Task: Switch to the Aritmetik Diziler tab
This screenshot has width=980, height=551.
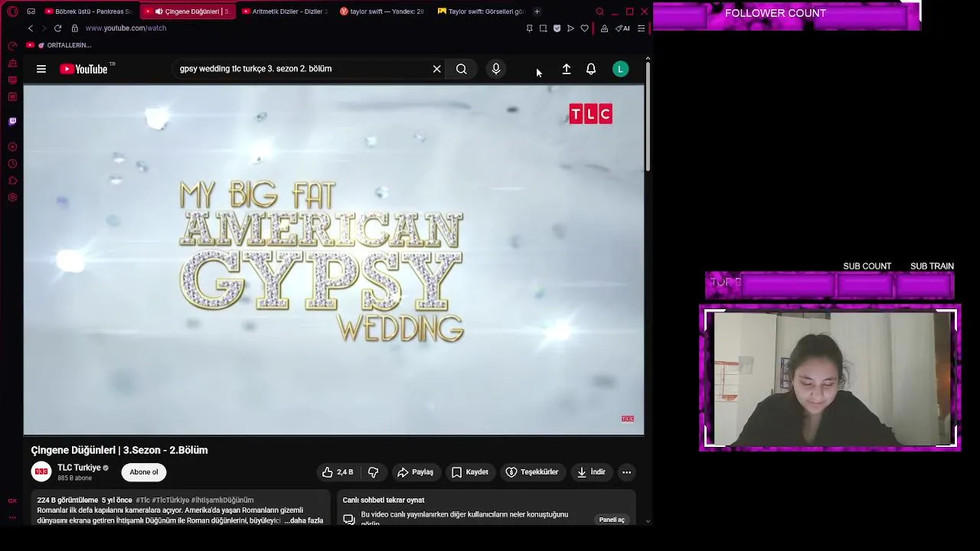Action: (x=286, y=11)
